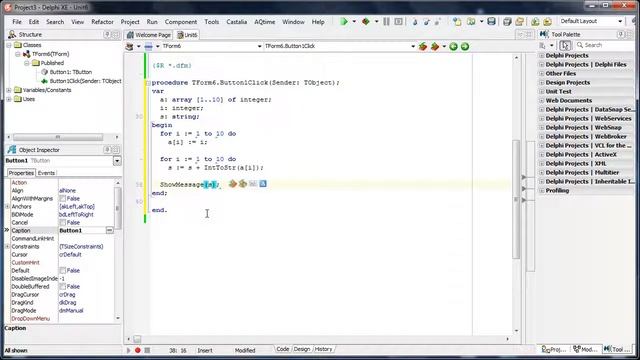Image resolution: width=640 pixels, height=360 pixels.
Task: Expand the Constraints property
Action: [7, 247]
